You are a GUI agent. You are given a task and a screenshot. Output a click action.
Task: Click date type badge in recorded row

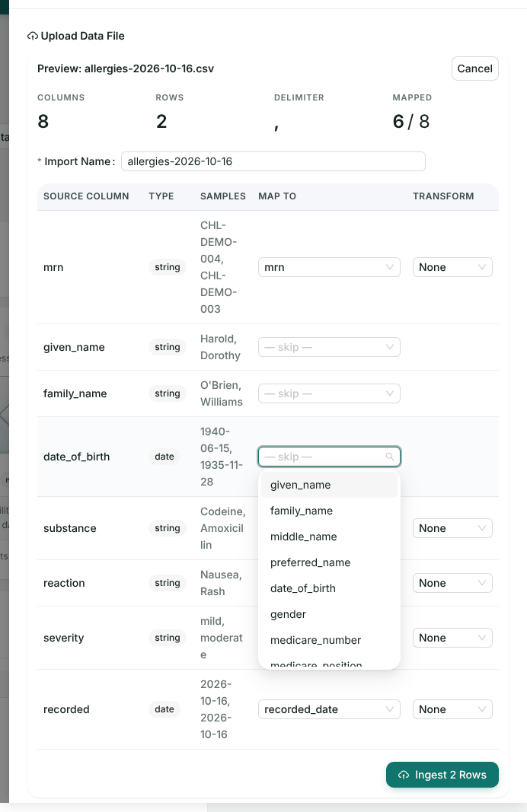pos(164,709)
